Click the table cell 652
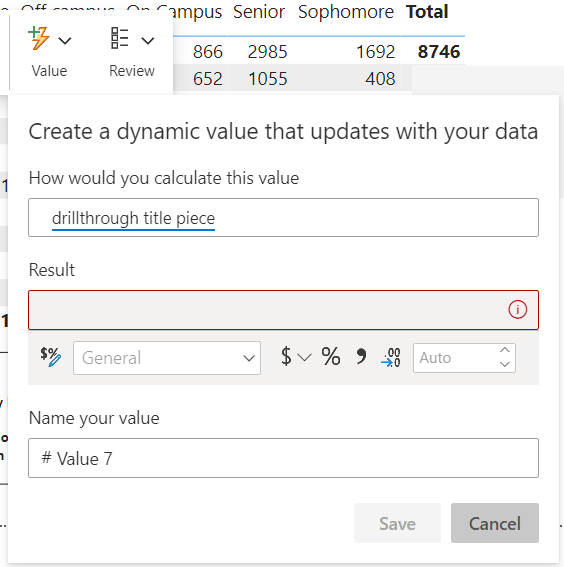Image resolution: width=564 pixels, height=567 pixels. 208,79
